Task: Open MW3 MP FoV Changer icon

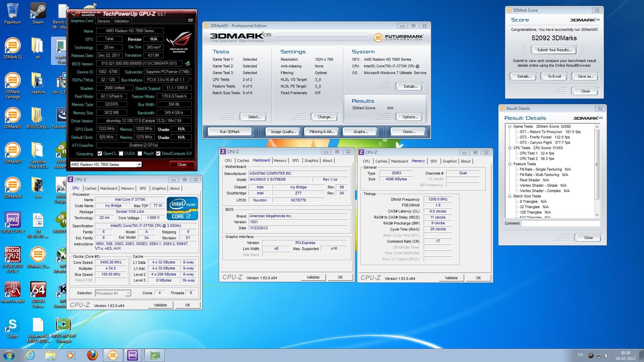Action: (63, 329)
